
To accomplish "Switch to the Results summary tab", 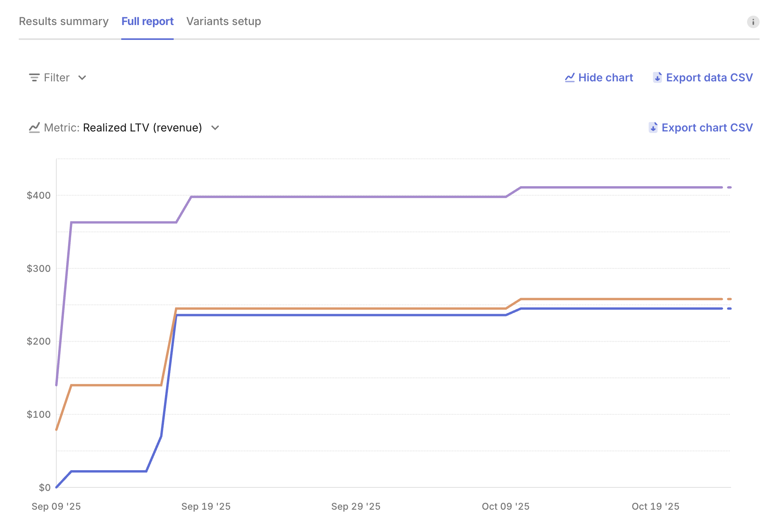I will tap(64, 22).
